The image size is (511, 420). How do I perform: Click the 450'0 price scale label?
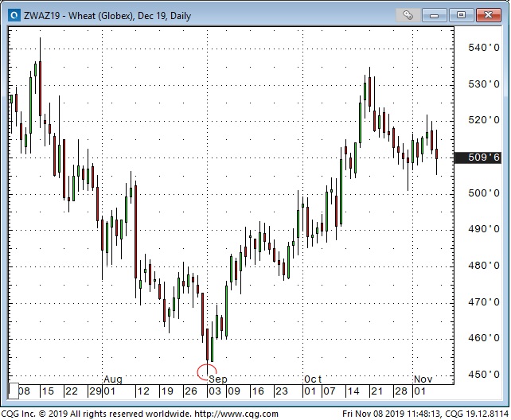pyautogui.click(x=484, y=375)
